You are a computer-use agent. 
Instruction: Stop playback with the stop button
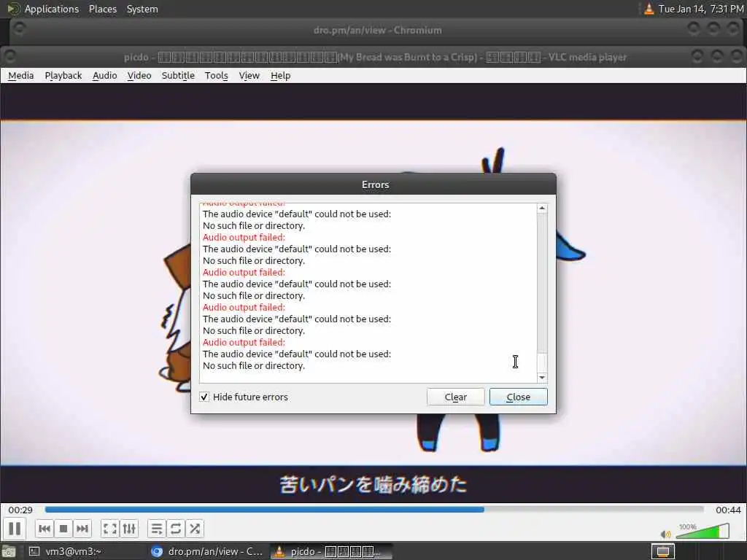63,529
